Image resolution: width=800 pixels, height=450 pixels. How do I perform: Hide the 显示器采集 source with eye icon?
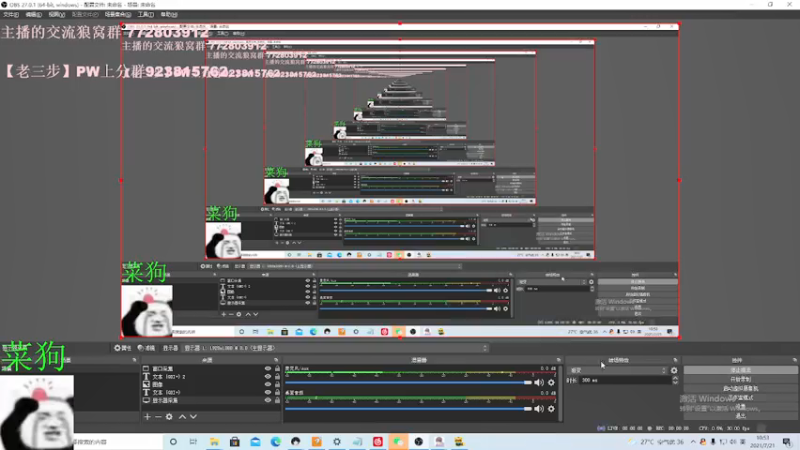pos(267,401)
